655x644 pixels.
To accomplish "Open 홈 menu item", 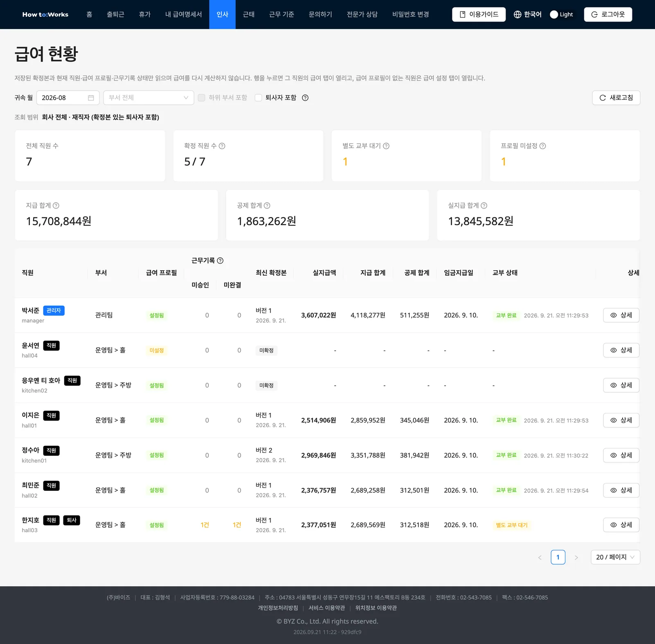I will 89,14.
